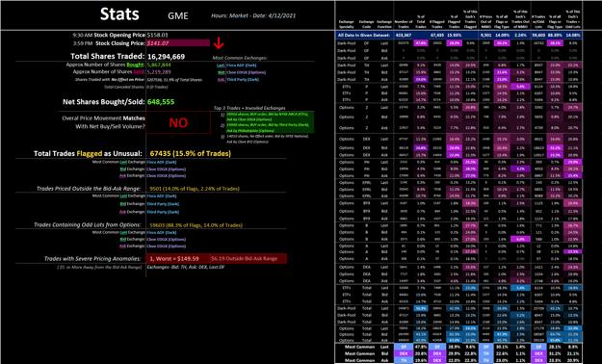Select "Exchanges- Bid: TH, Ask: DEX, Last:DF" text
The image size is (602, 364).
186,267
